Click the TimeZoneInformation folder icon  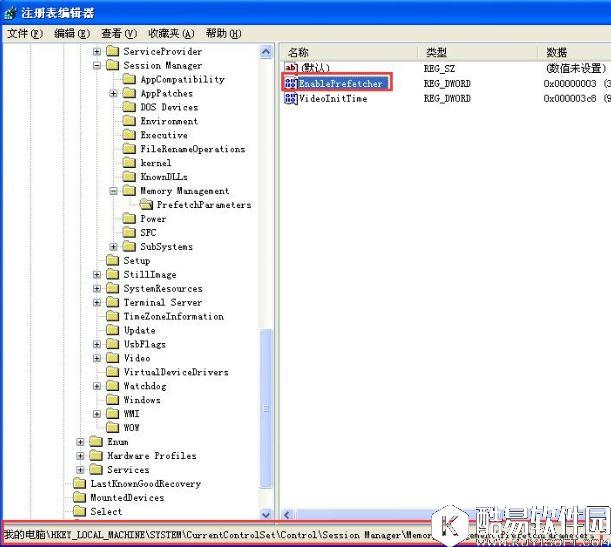pyautogui.click(x=113, y=316)
